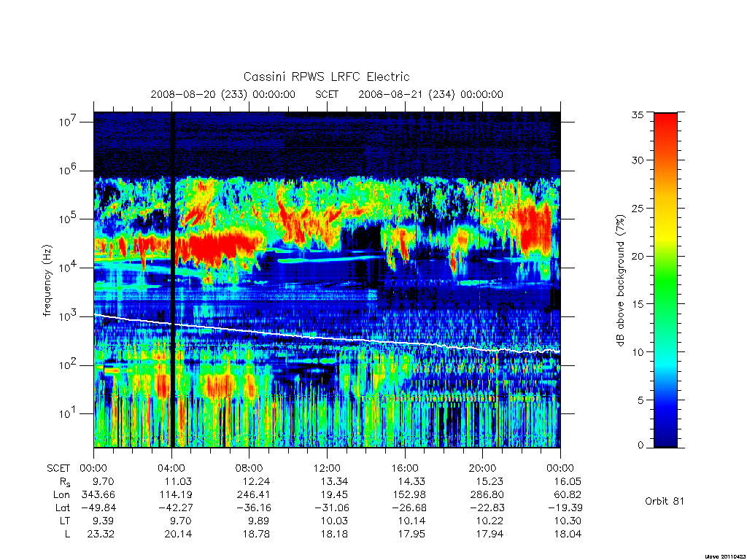
Task: Click the Lat value '-36.16'
Action: (253, 508)
